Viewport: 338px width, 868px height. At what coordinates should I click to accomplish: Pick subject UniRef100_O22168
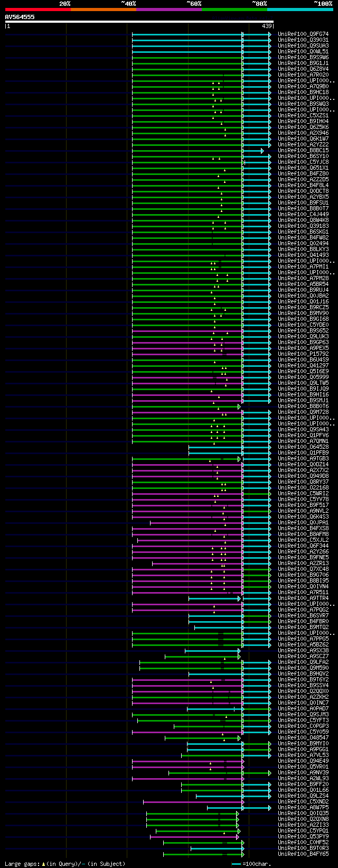(x=303, y=488)
